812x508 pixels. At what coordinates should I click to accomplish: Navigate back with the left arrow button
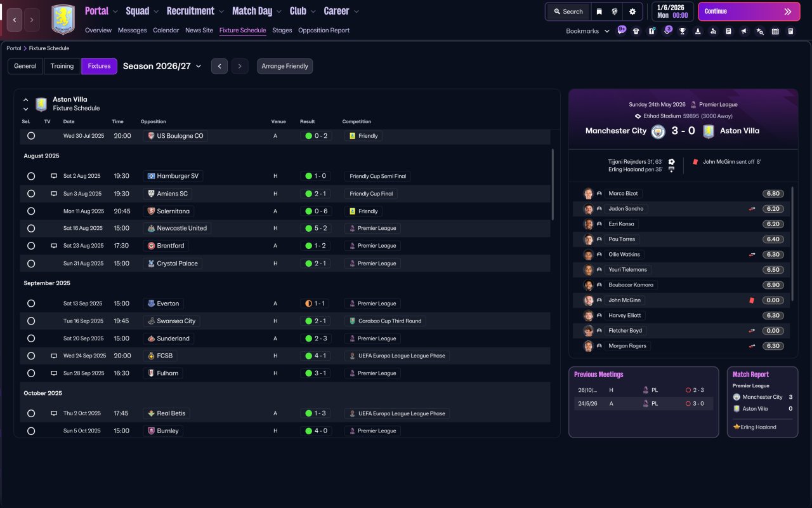pos(15,20)
